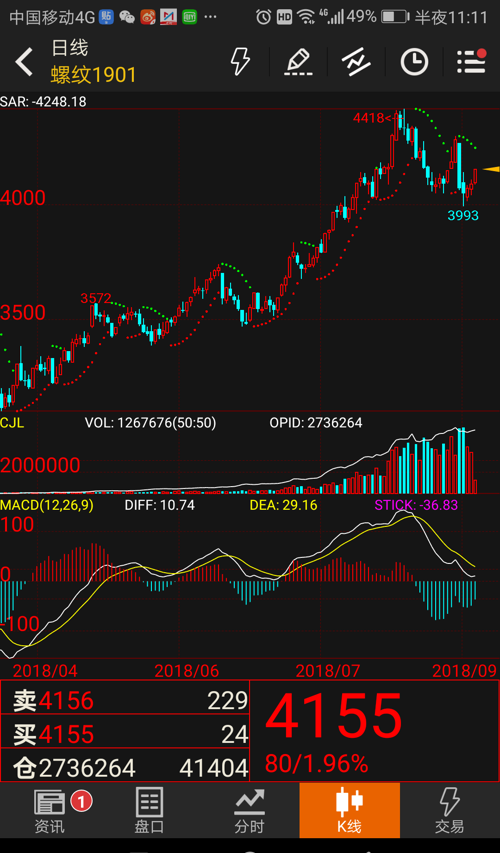Tap the alarm clock status icon

coord(264,17)
